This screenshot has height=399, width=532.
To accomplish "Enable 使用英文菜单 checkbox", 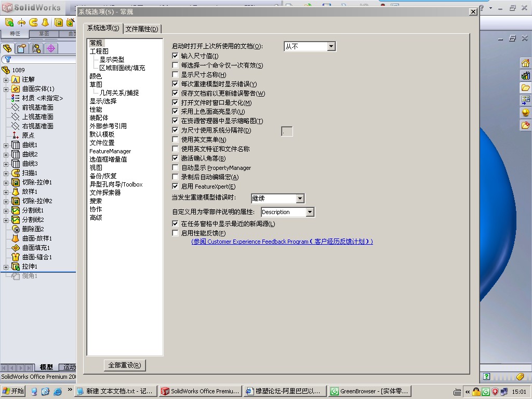I will point(175,139).
